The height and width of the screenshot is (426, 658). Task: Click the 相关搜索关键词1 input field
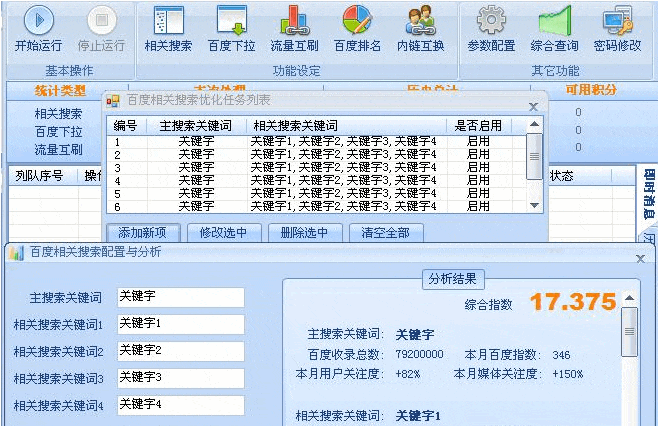pos(180,324)
